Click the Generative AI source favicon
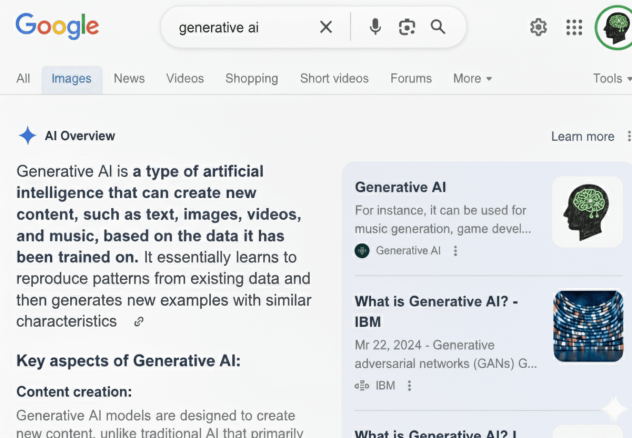632x438 pixels. tap(362, 251)
